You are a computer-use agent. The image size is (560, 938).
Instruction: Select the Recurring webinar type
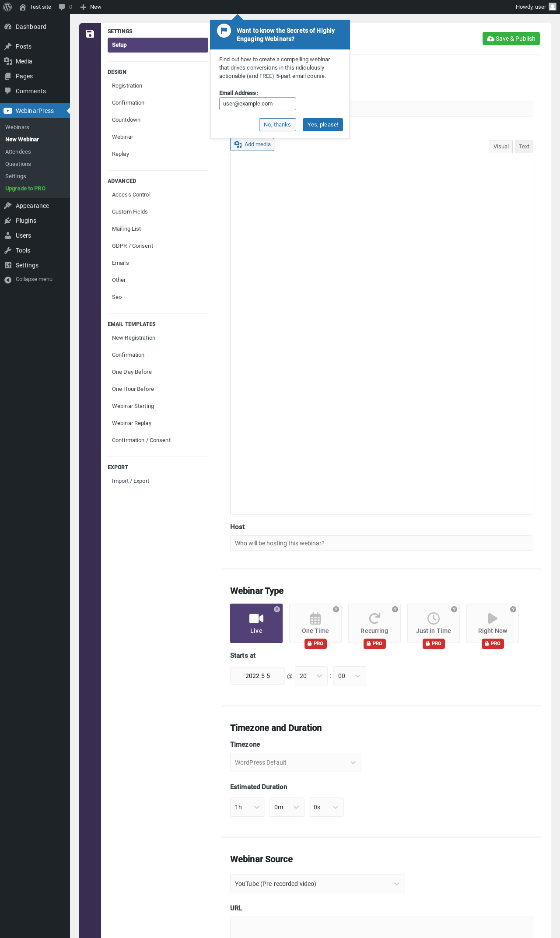(x=374, y=623)
